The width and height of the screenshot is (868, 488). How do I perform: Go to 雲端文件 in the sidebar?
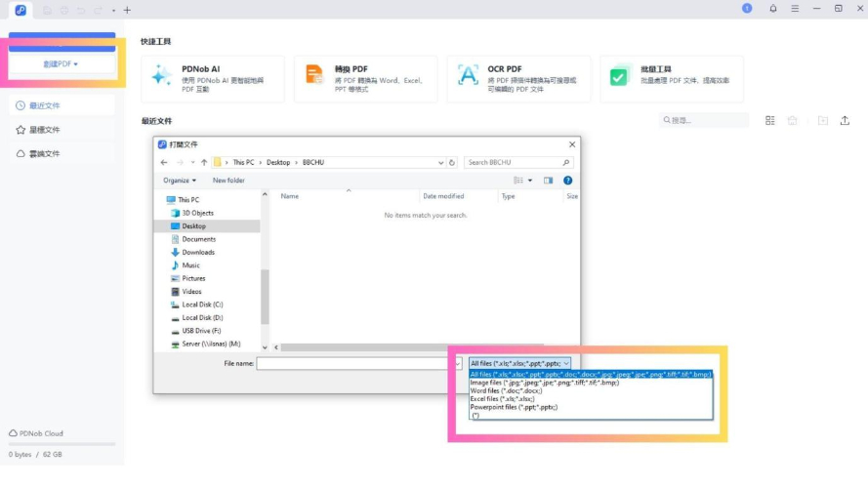coord(44,154)
